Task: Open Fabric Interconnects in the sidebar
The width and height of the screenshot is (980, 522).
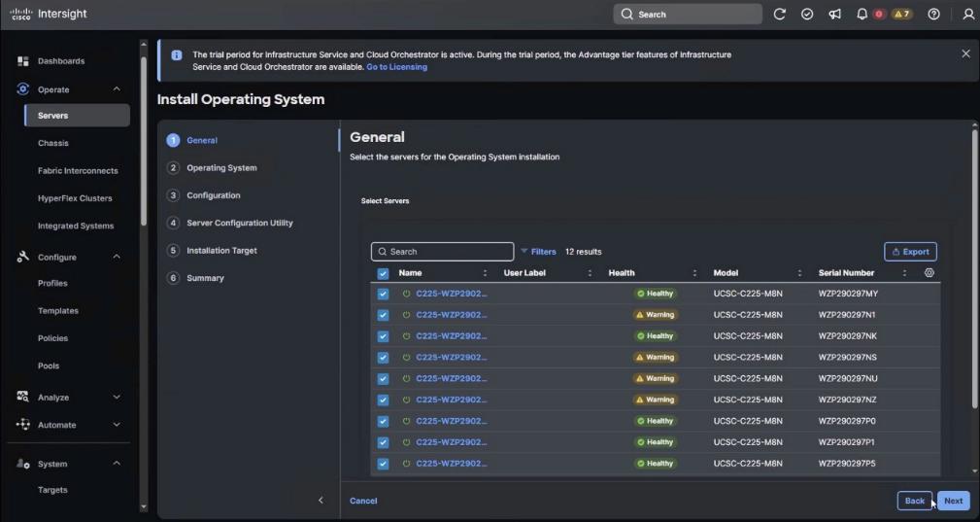Action: pos(78,171)
